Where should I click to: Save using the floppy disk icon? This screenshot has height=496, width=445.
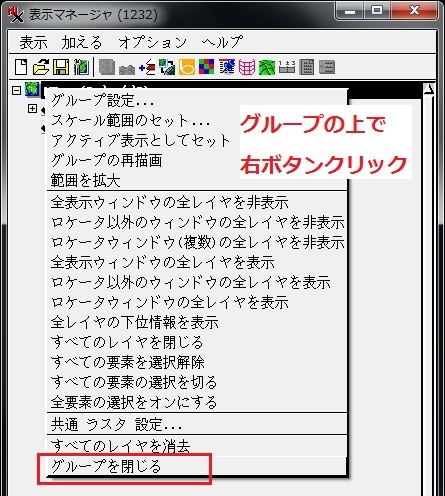tap(61, 67)
